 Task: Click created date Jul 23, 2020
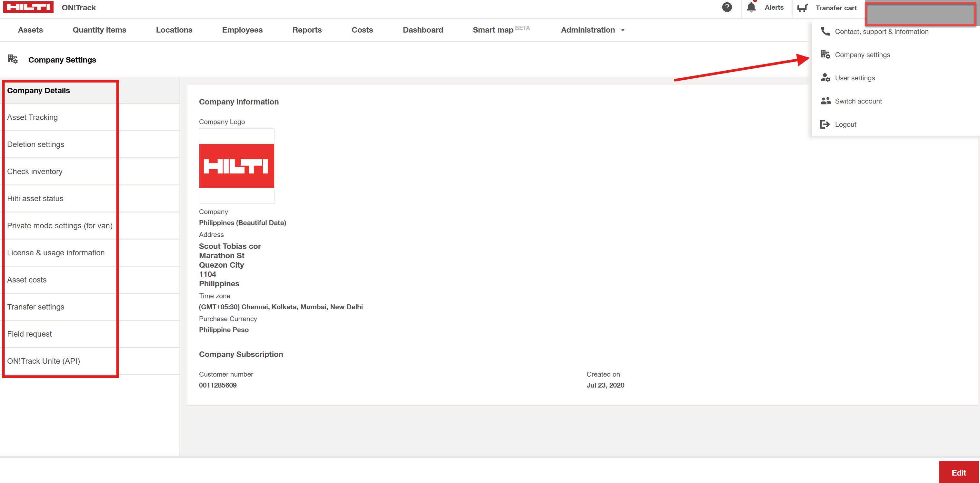605,385
